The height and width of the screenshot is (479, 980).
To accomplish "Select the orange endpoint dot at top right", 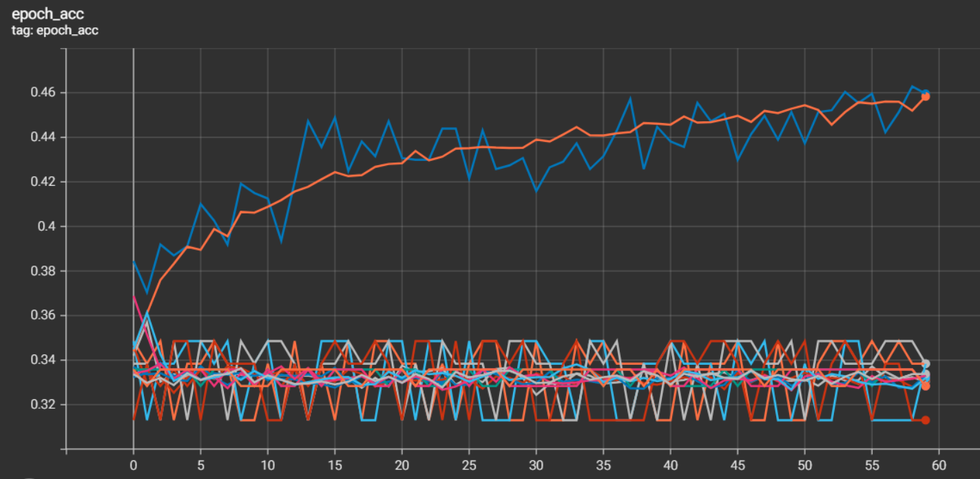I will [x=926, y=98].
